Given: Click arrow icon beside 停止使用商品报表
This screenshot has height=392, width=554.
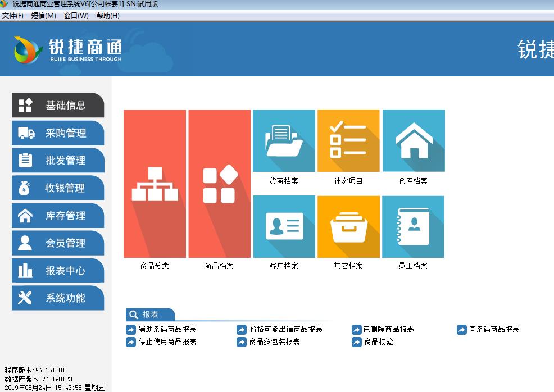Looking at the screenshot, I should point(131,342).
